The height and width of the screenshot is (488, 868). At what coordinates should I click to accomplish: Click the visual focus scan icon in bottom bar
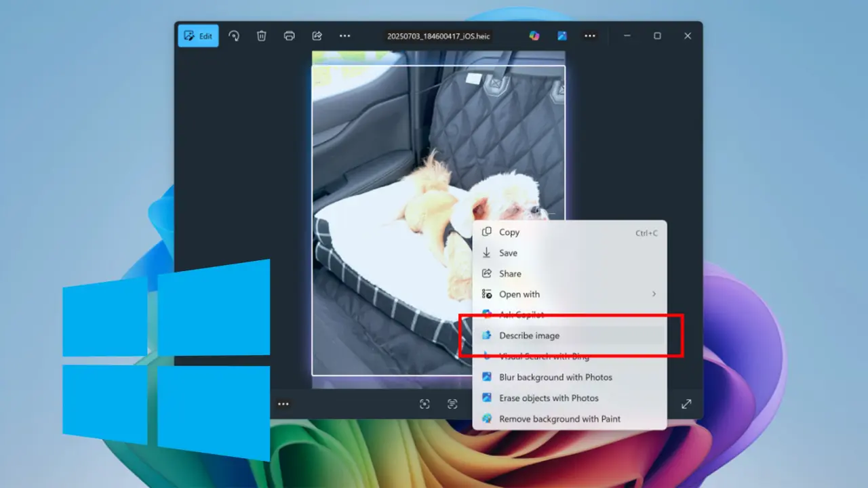pyautogui.click(x=425, y=404)
